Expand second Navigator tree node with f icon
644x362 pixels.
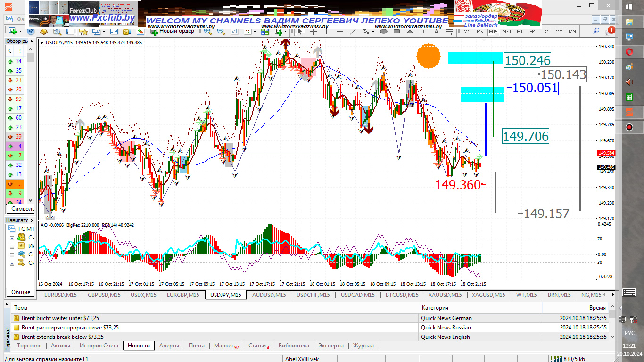coord(12,246)
